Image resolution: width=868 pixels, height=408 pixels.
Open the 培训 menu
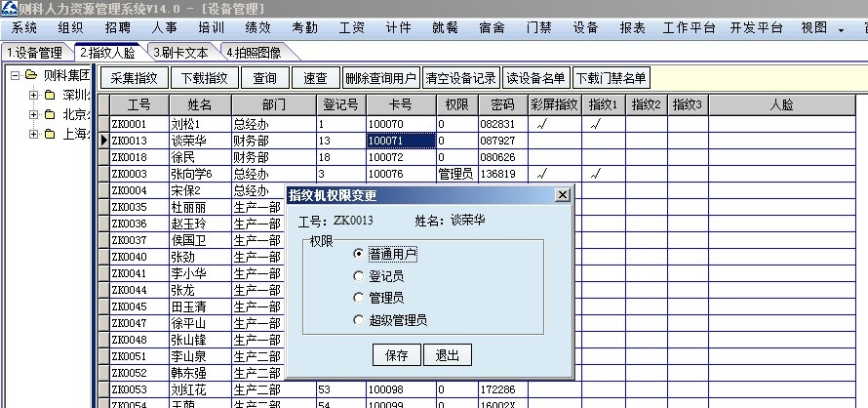tap(211, 27)
